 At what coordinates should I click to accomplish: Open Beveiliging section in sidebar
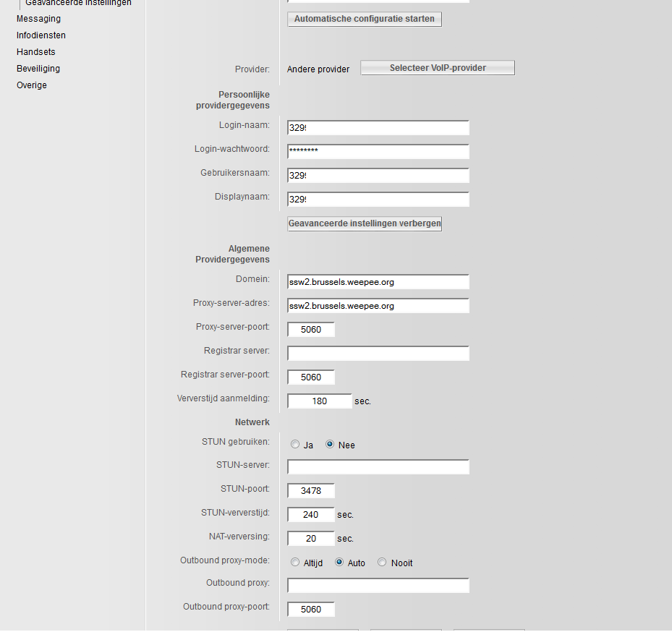(x=38, y=69)
